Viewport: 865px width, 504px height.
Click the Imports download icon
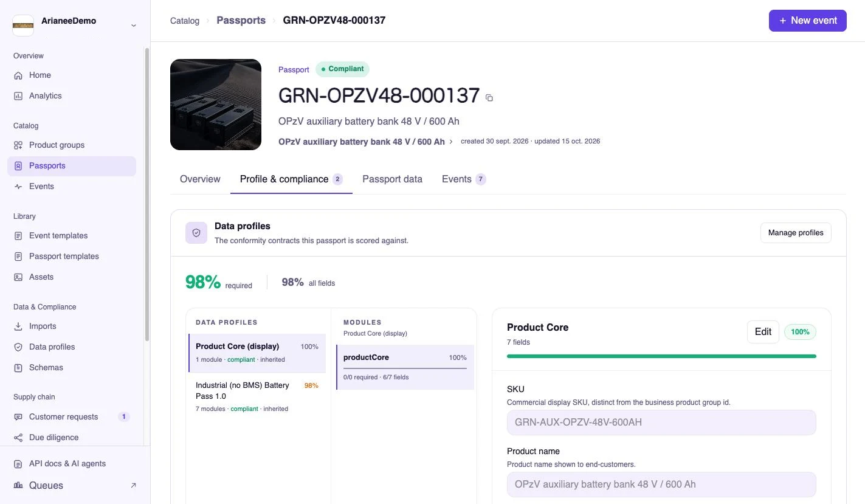(18, 326)
